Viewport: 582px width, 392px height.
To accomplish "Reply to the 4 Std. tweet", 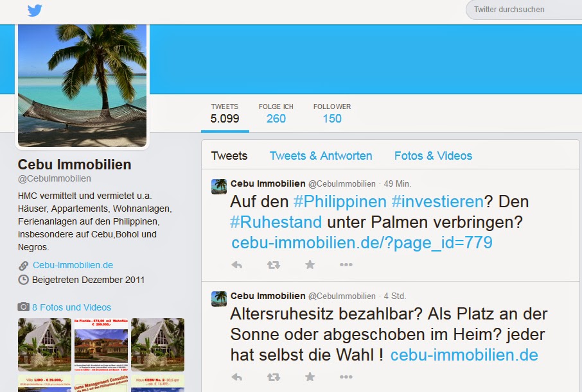I will click(x=237, y=377).
